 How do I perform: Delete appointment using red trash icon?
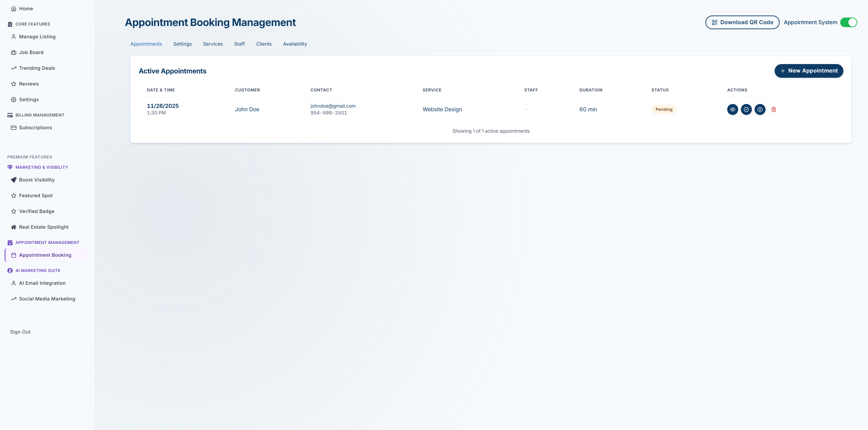coord(774,109)
